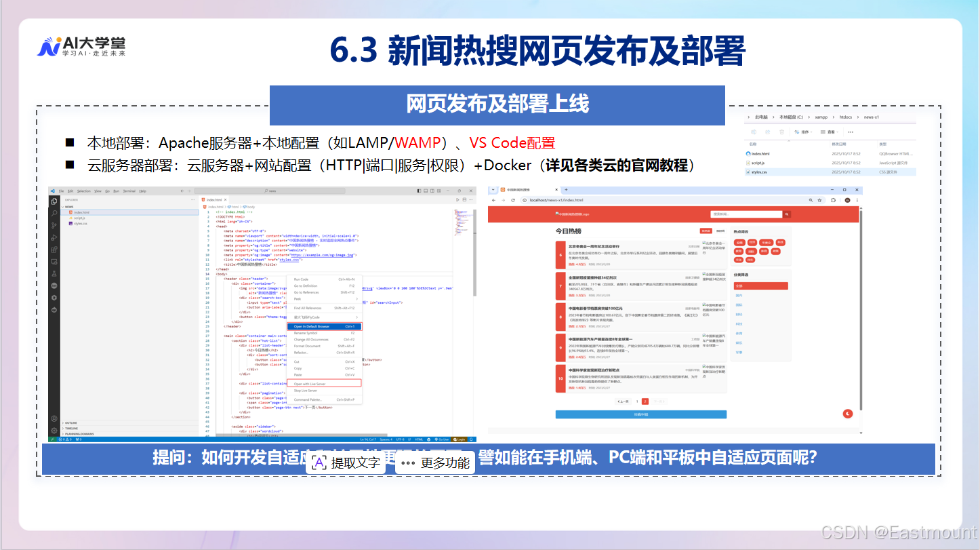Open the Explorer icon in VS Code activity bar
The image size is (980, 550).
54,201
